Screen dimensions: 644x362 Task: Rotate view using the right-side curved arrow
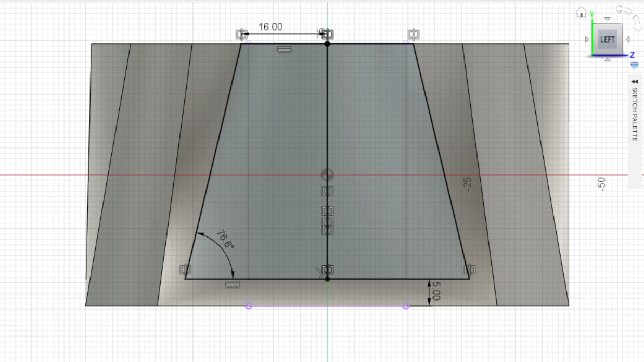(637, 22)
